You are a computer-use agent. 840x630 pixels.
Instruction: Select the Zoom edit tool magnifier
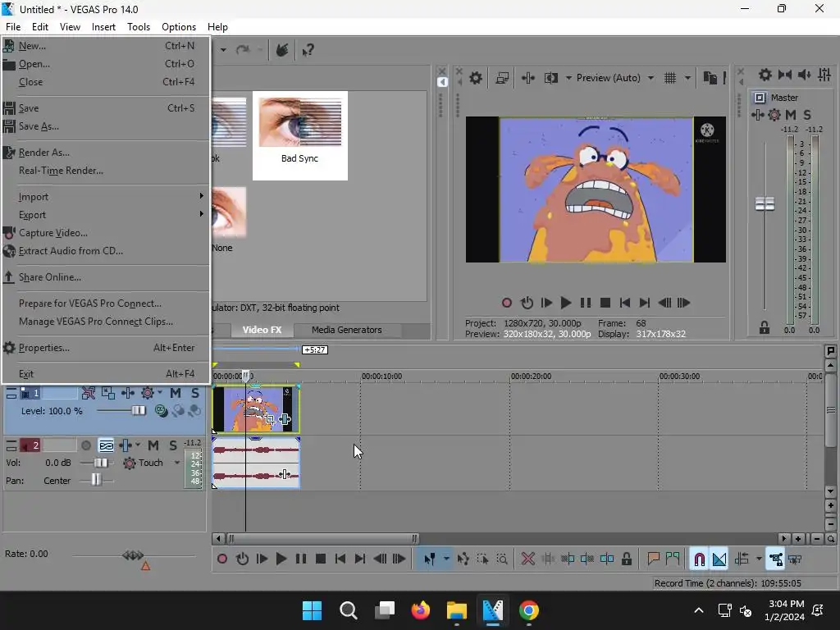pos(502,559)
